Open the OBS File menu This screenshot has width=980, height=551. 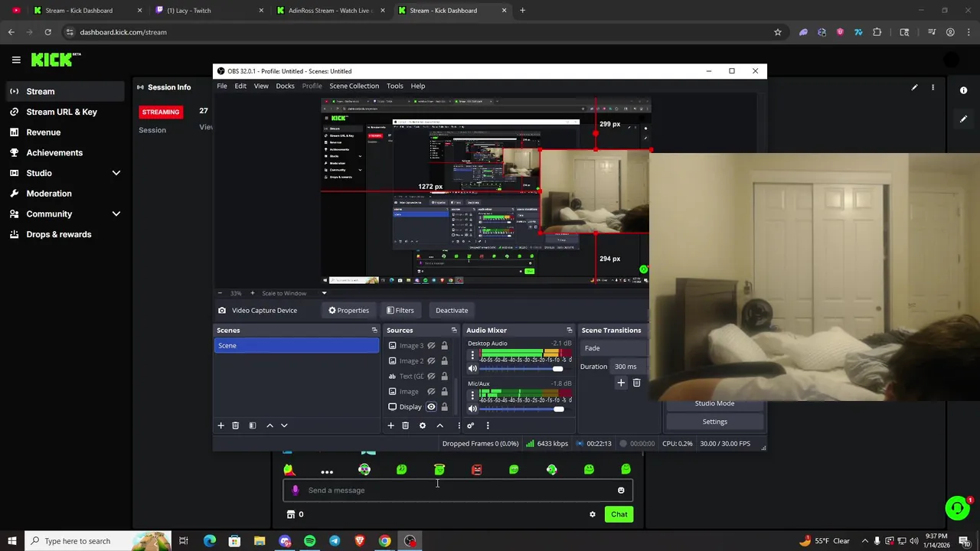[222, 86]
